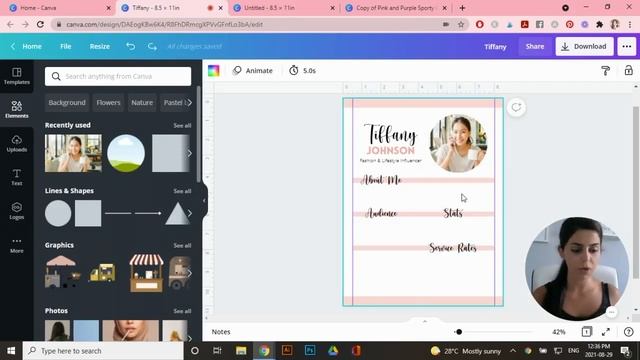
Task: Open Chrome in the Windows taskbar
Action: (x=264, y=351)
